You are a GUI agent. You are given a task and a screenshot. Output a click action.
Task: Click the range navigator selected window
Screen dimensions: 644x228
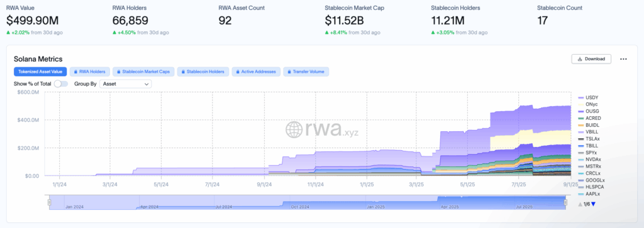(308, 203)
